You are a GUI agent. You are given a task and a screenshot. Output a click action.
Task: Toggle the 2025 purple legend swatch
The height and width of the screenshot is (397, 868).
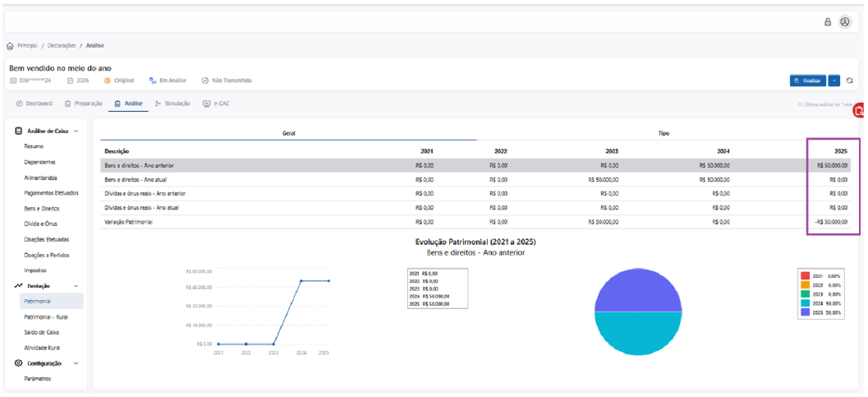point(806,313)
